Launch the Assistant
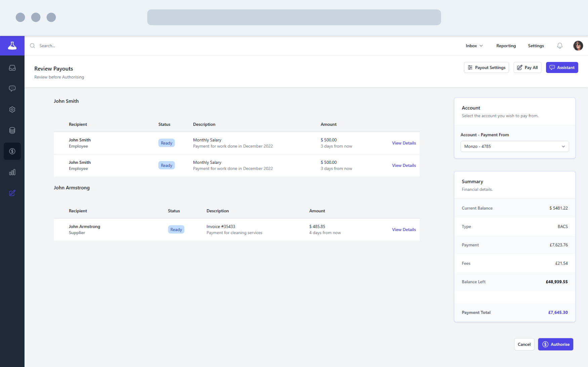The height and width of the screenshot is (367, 588). click(562, 68)
